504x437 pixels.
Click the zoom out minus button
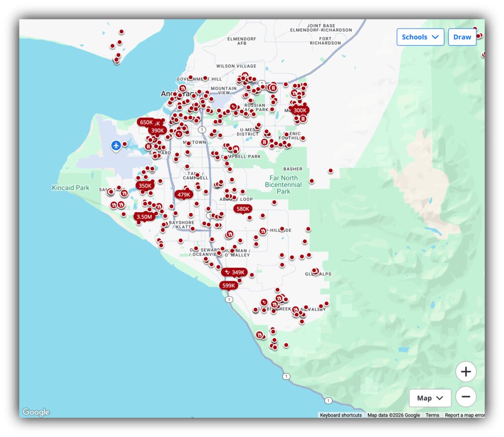click(x=466, y=397)
